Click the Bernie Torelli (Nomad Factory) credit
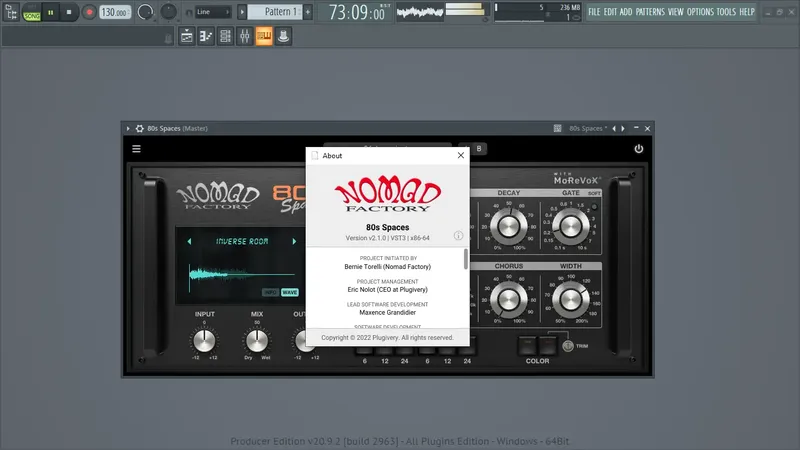The height and width of the screenshot is (450, 800). click(387, 266)
